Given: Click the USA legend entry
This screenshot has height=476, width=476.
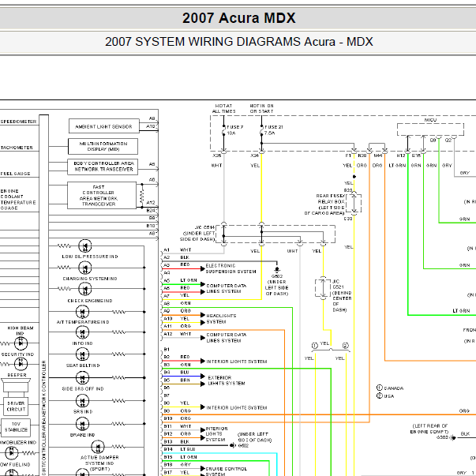Looking at the screenshot, I should 385,395.
